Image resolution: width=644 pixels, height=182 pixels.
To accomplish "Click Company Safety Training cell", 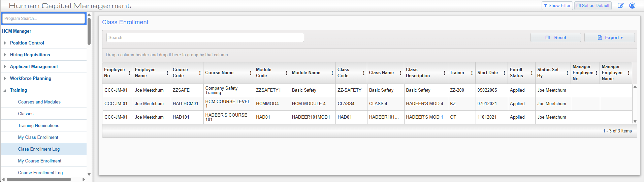I will (229, 90).
